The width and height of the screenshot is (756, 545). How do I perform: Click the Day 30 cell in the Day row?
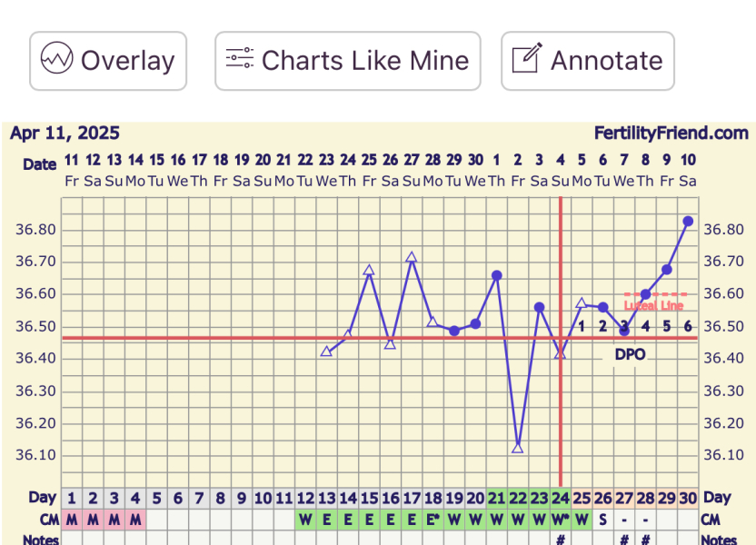[x=687, y=498]
